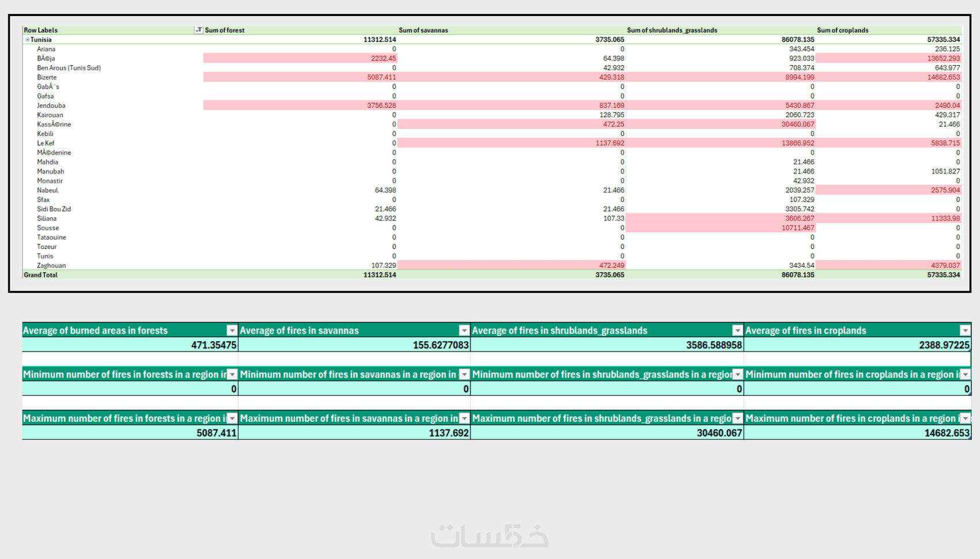Click the Maximum fires in croplands value 14682.653
980x559 pixels.
[947, 433]
